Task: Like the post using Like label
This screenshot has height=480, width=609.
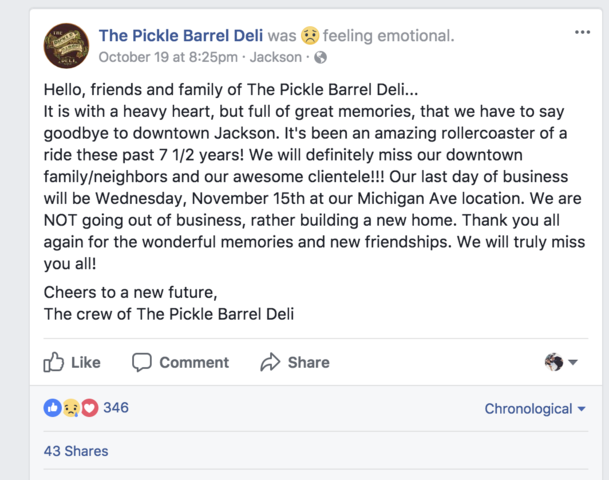Action: [86, 363]
